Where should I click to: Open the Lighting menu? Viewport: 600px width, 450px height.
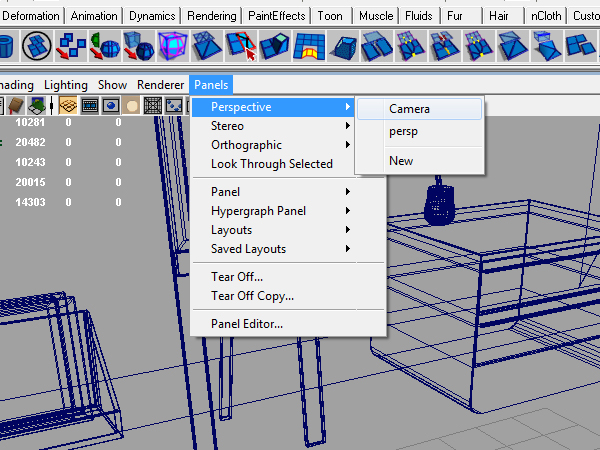click(66, 85)
